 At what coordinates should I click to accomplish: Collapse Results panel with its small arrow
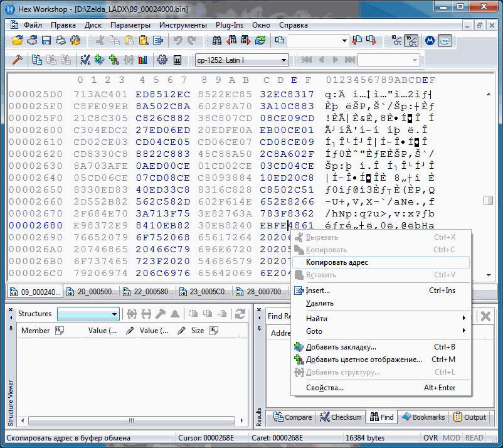coord(260,317)
